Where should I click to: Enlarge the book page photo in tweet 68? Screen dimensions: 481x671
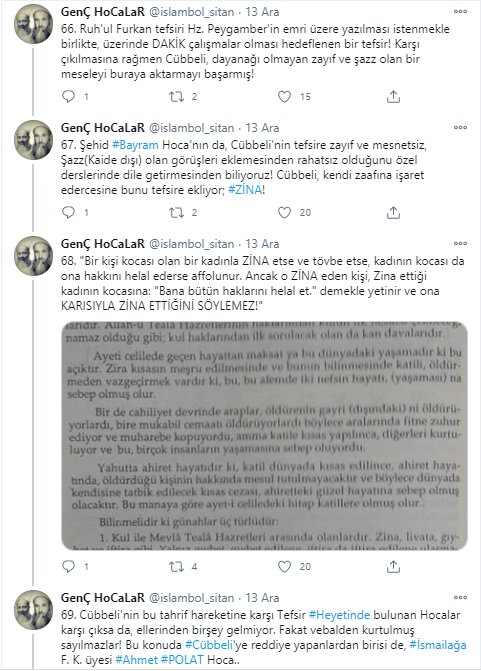(x=264, y=436)
